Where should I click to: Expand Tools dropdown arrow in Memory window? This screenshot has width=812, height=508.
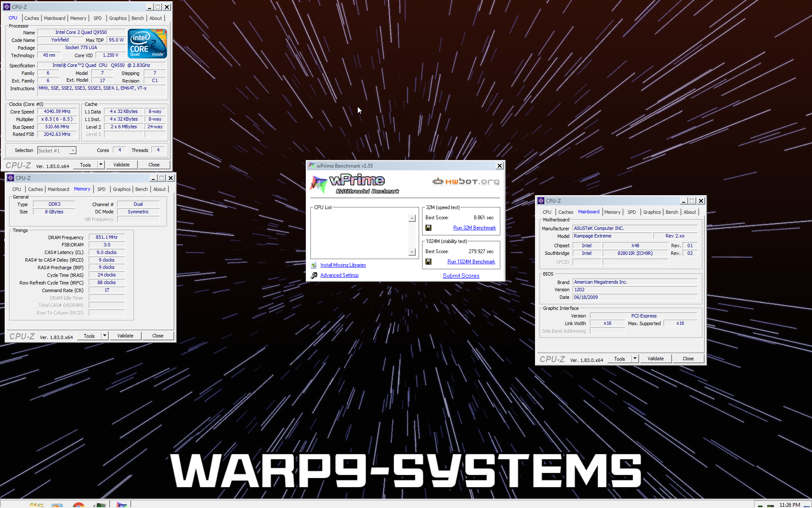point(104,336)
